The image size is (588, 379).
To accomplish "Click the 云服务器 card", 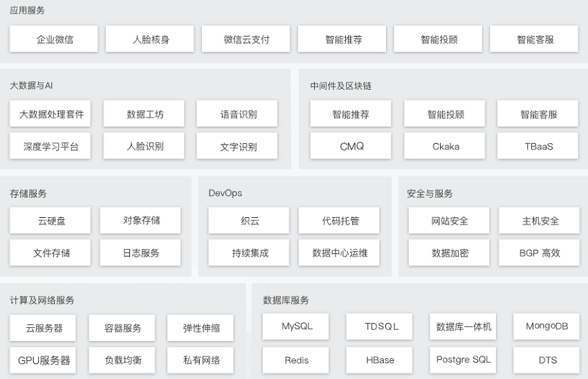I will [x=43, y=328].
